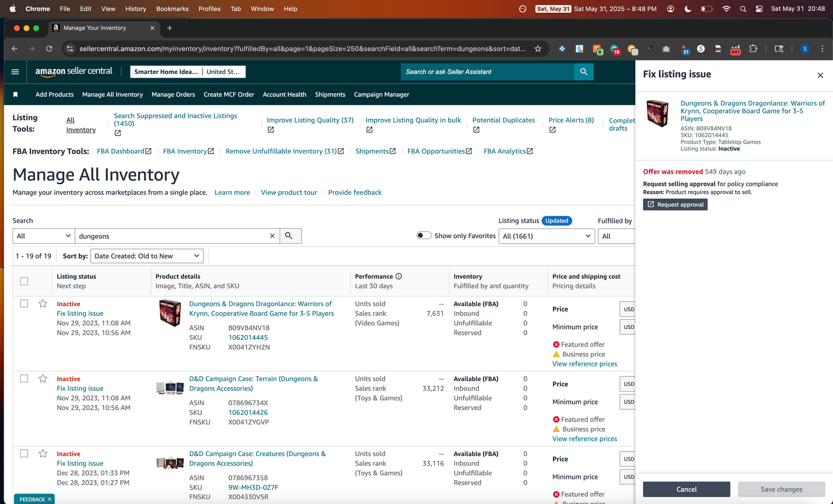Click the Wi-Fi icon in menu bar

(x=726, y=9)
